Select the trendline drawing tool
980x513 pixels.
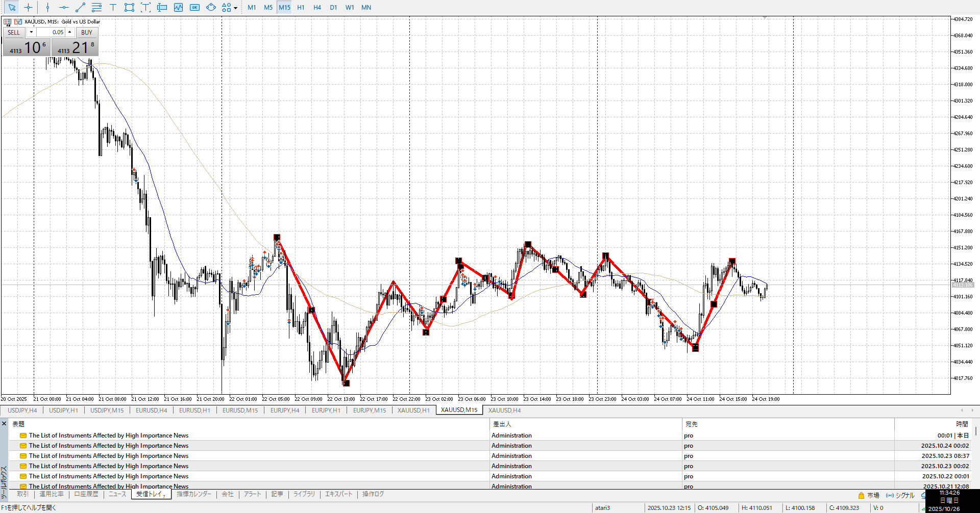click(x=80, y=7)
